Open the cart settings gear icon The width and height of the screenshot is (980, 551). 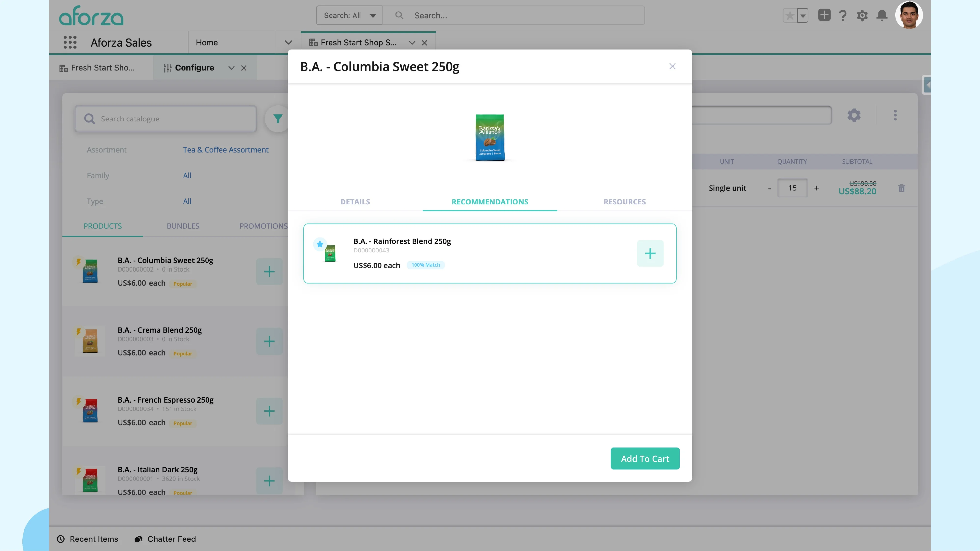click(854, 115)
